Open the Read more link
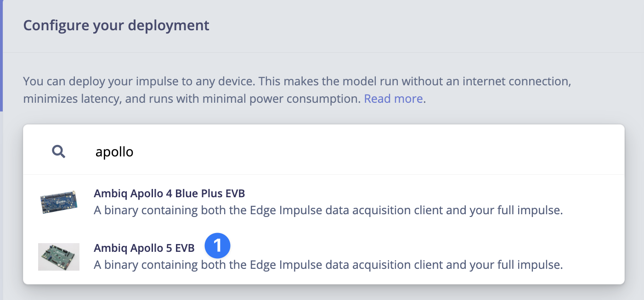This screenshot has height=300, width=644. point(393,99)
